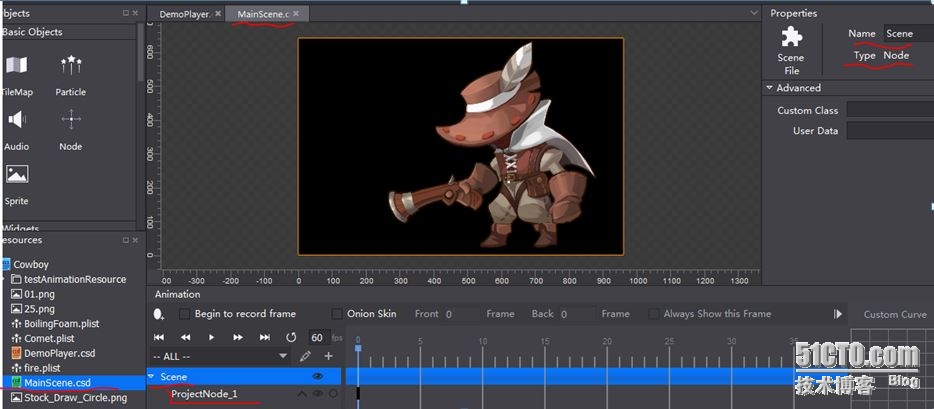Select the Particle object icon
This screenshot has width=934, height=409.
click(71, 65)
